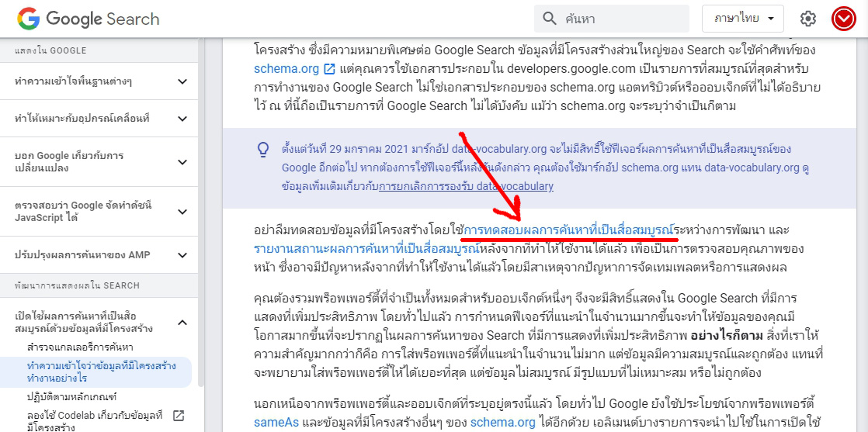Collapse เปิดใช้ผลการค้นหาที่เป็นสื่อสมบูรณ์ section
Screen dimensions: 868x432
(x=182, y=323)
